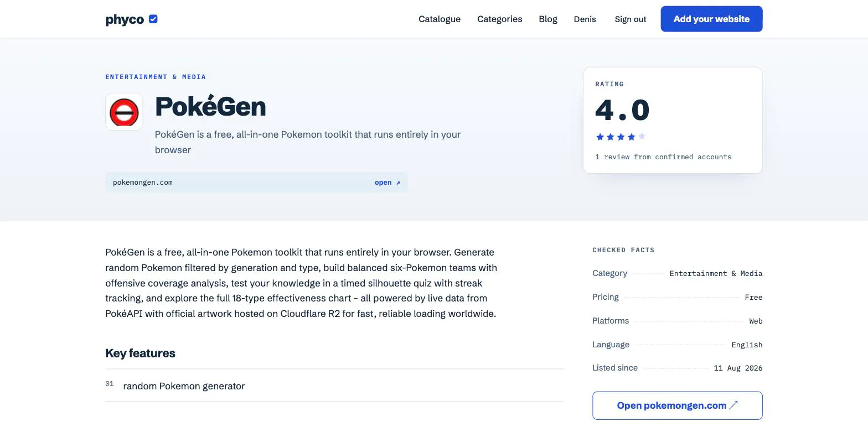The image size is (868, 427).
Task: Click the 4.0 rating value
Action: tap(622, 110)
